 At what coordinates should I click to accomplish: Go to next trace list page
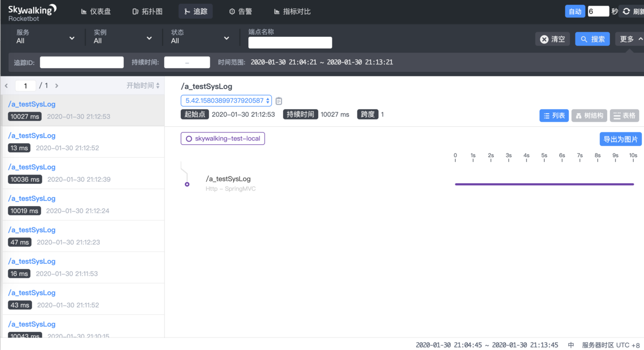pos(57,86)
